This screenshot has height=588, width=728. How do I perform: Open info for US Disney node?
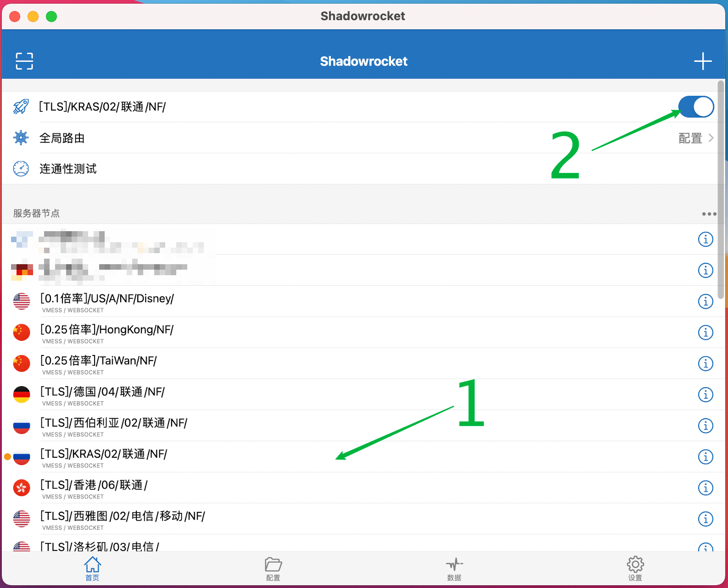click(x=705, y=301)
